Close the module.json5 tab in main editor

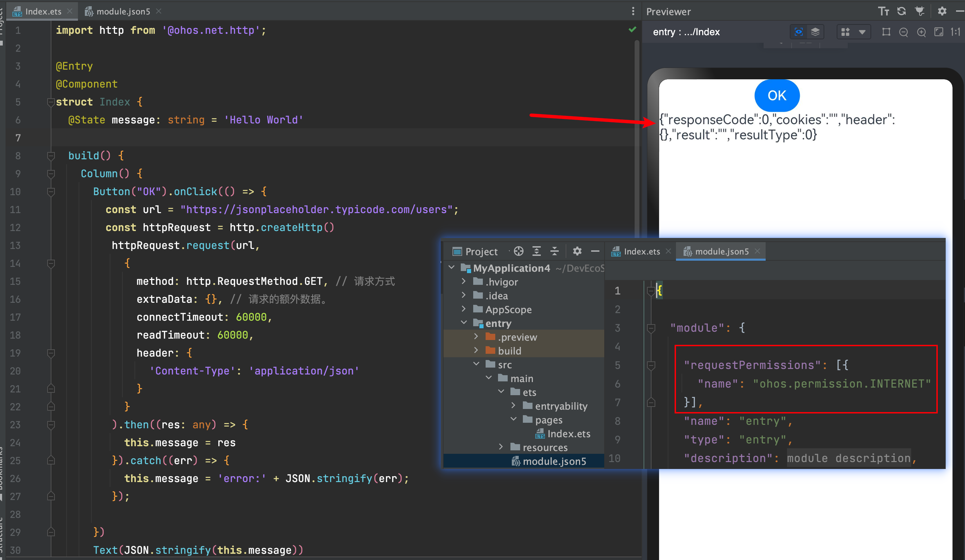click(x=159, y=11)
